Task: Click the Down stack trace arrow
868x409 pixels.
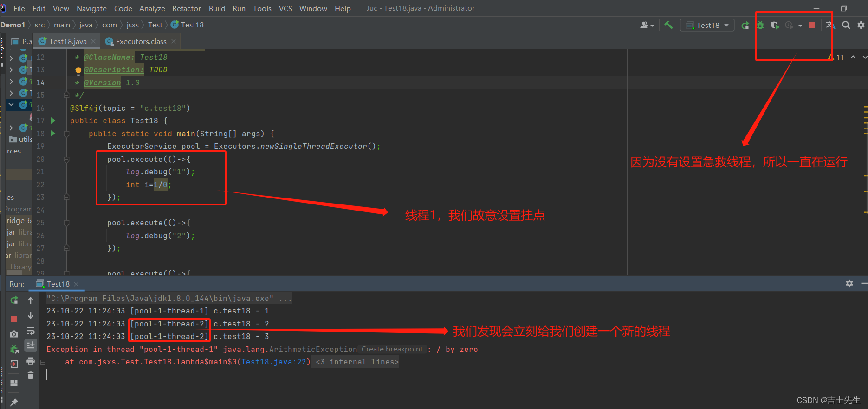Action: (x=31, y=315)
